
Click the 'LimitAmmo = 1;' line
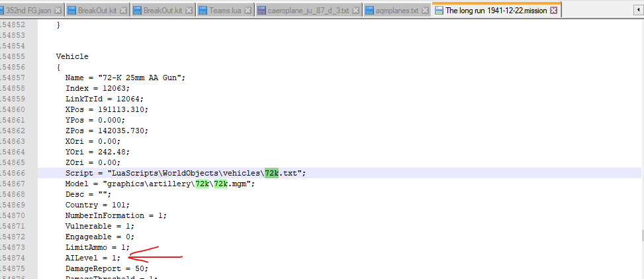pyautogui.click(x=97, y=248)
